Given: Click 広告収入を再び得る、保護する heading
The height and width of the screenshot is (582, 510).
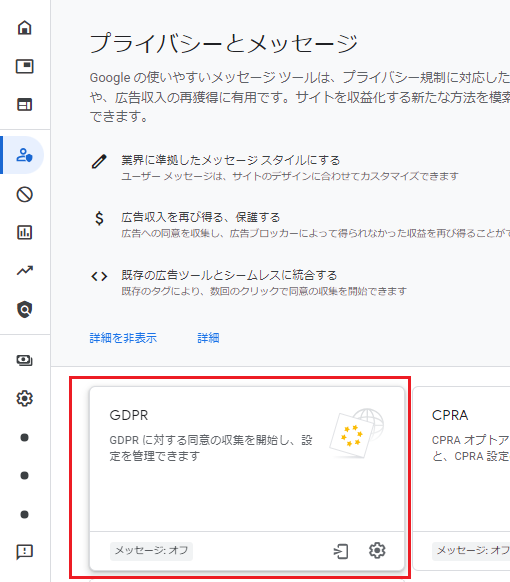Looking at the screenshot, I should tap(201, 217).
